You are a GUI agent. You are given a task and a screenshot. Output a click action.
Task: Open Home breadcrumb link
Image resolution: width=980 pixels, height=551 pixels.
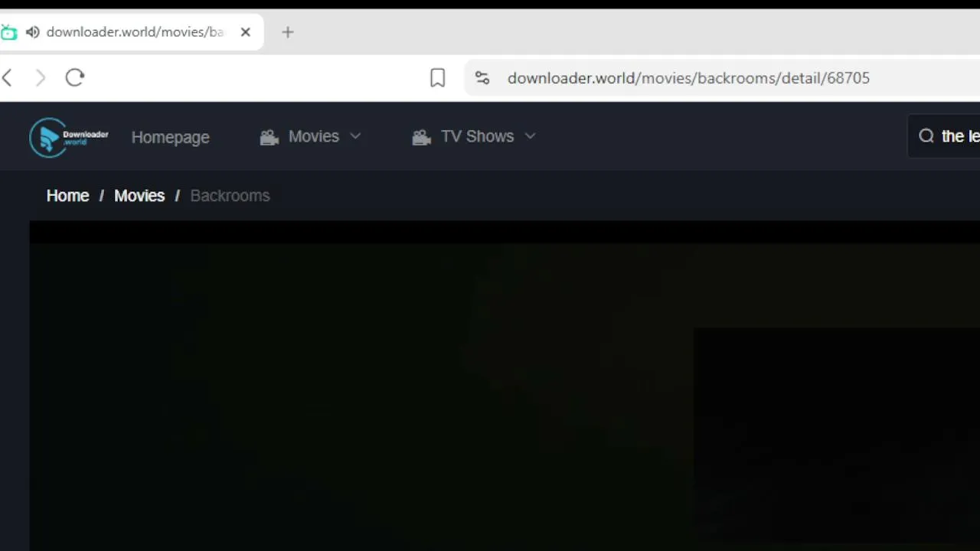click(x=67, y=195)
